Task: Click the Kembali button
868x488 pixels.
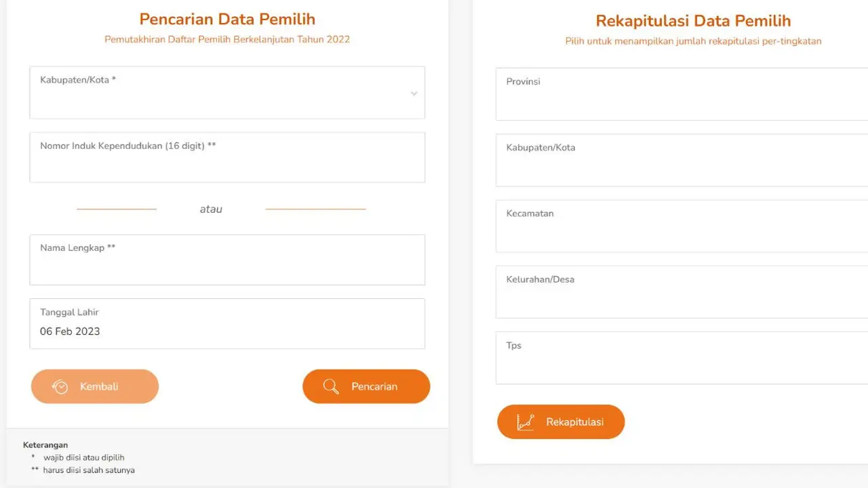Action: (95, 386)
